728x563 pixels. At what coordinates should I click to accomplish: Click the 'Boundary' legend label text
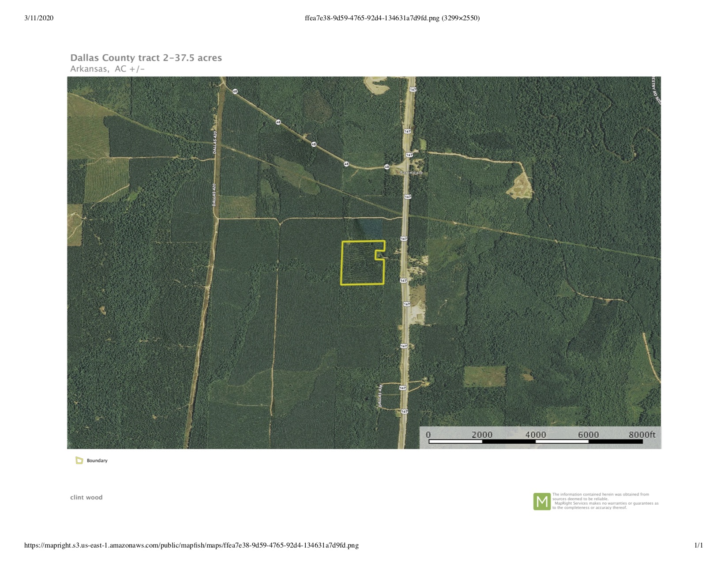point(97,461)
